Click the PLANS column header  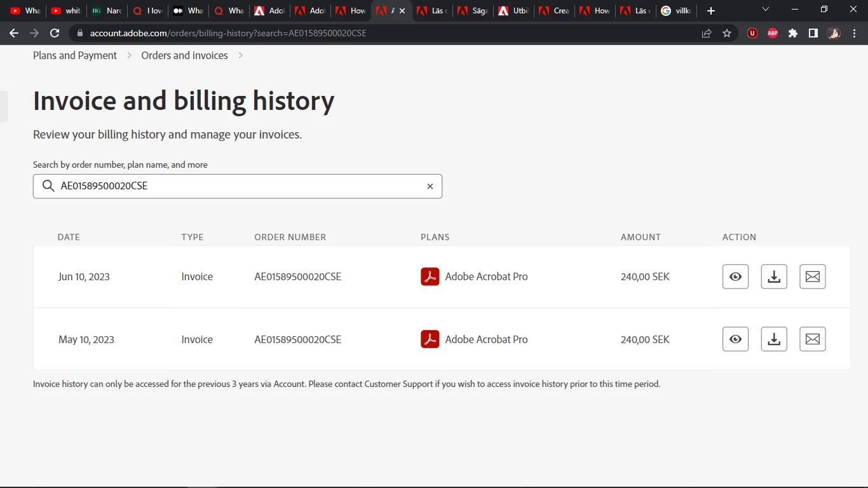tap(435, 237)
